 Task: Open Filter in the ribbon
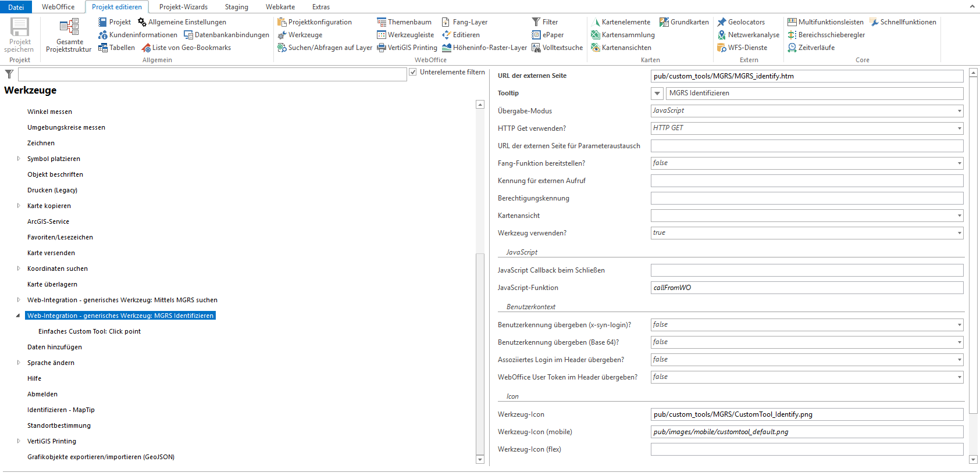coord(544,22)
